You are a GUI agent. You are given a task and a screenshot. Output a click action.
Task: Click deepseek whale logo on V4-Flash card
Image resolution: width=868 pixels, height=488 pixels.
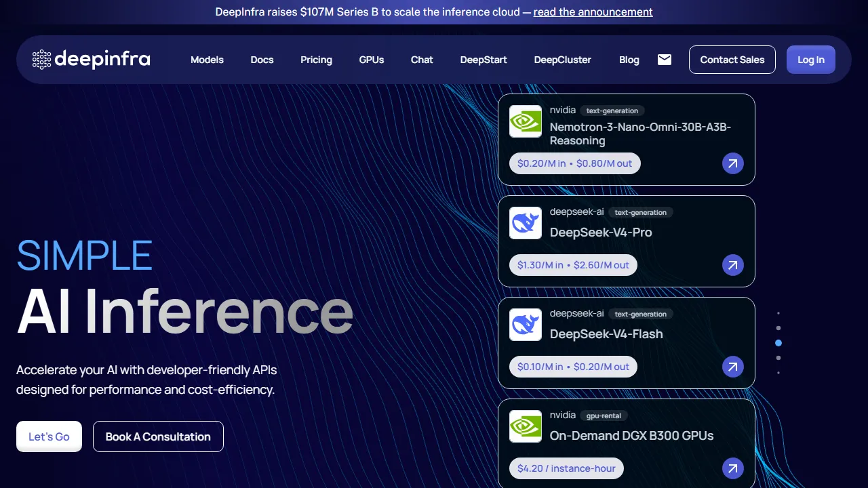click(526, 325)
